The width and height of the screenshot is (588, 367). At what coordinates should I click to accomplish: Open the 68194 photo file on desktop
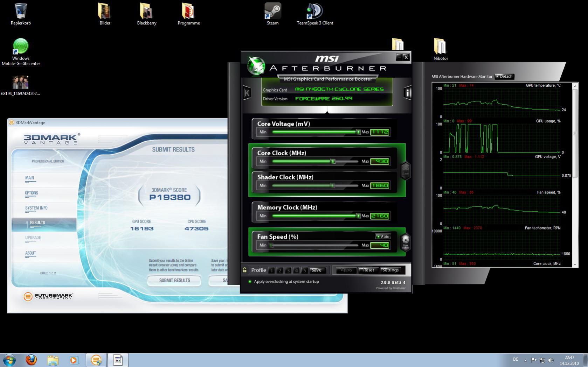coord(21,86)
